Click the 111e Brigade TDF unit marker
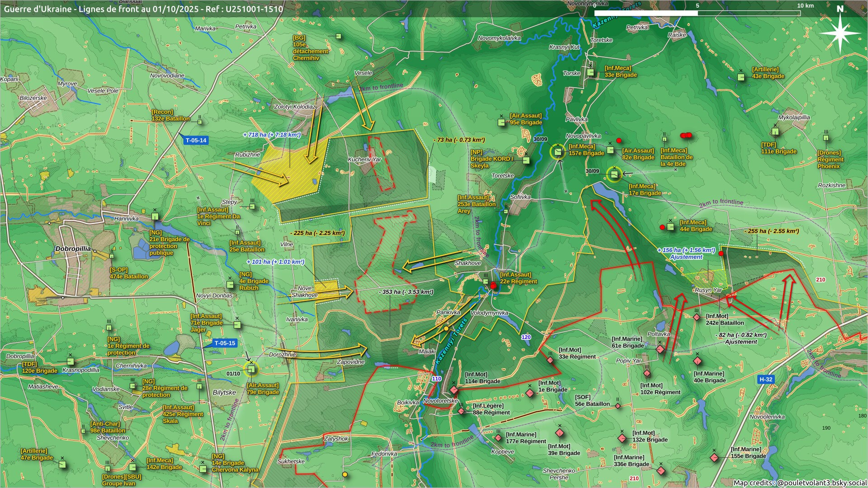The height and width of the screenshot is (488, 868). point(775,132)
